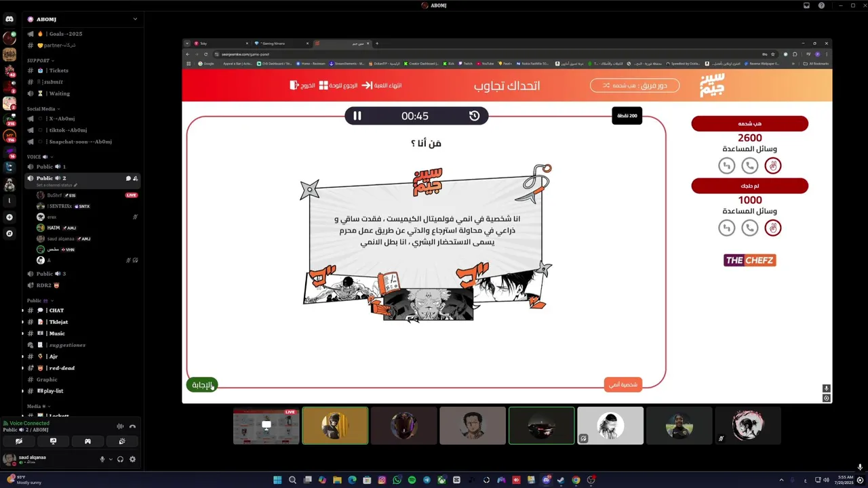
Task: Collapse the VOICE category
Action: (x=39, y=157)
